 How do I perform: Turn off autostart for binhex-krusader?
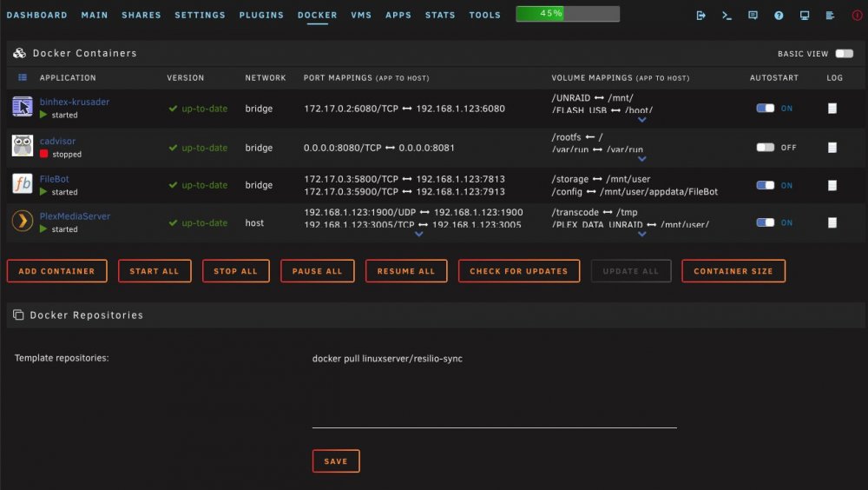point(766,108)
